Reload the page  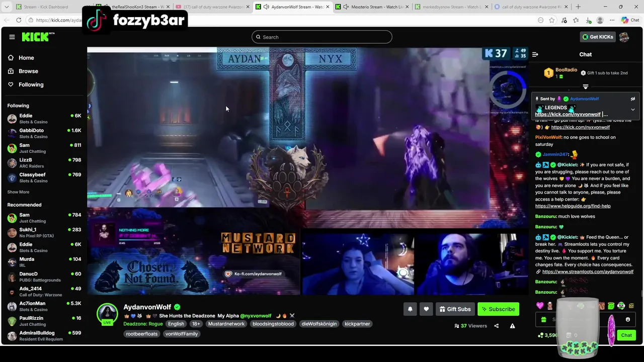point(19,20)
